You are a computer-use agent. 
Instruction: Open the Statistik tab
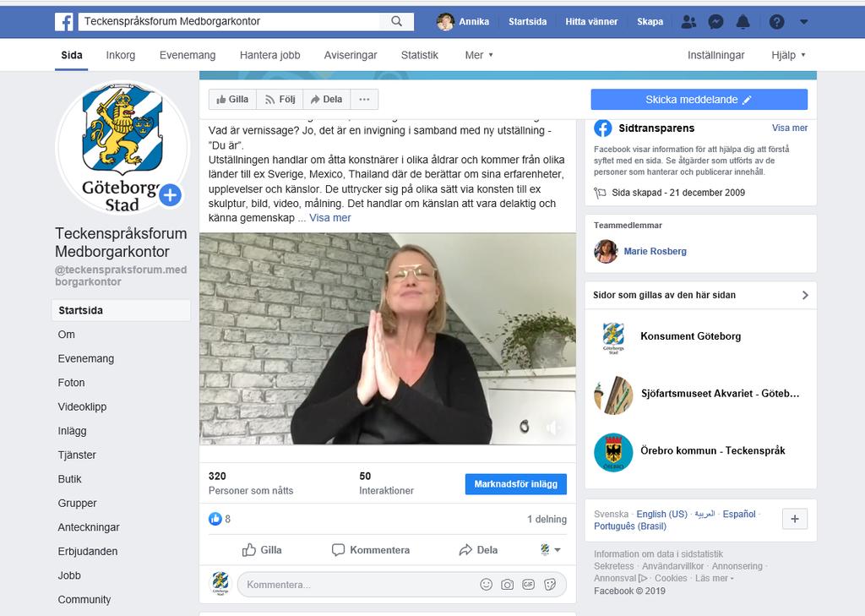(x=419, y=55)
